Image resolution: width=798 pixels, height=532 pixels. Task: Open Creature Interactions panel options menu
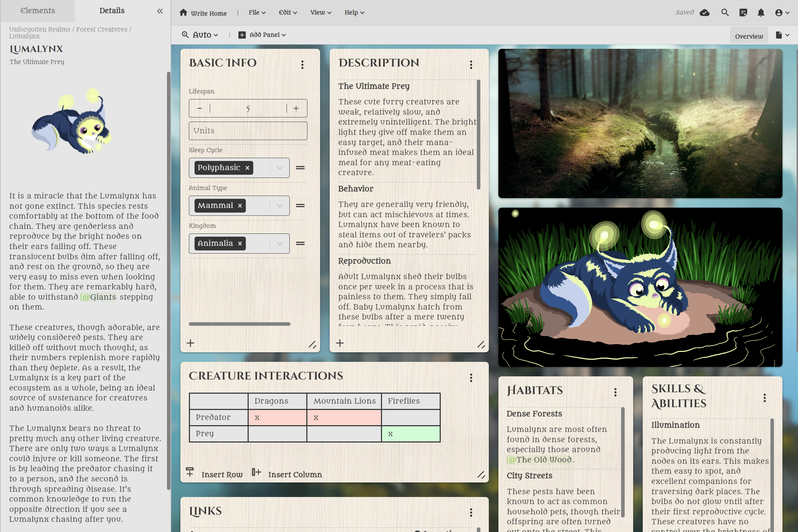click(471, 378)
